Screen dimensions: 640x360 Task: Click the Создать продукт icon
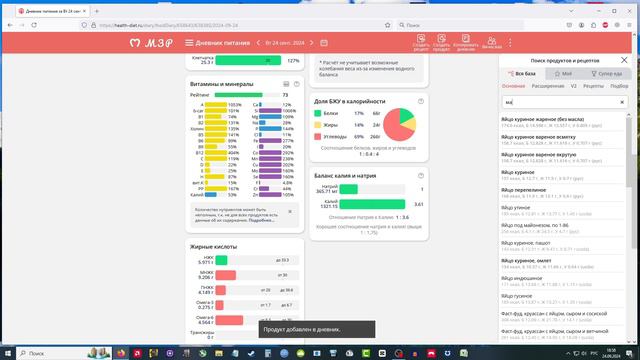click(441, 42)
